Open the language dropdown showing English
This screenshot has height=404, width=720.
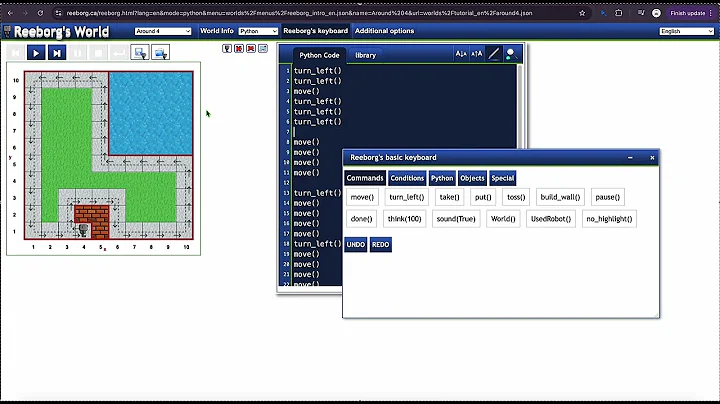pos(686,31)
